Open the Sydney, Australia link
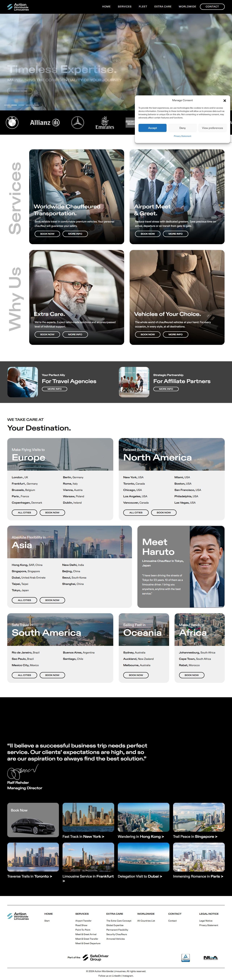 [134, 652]
